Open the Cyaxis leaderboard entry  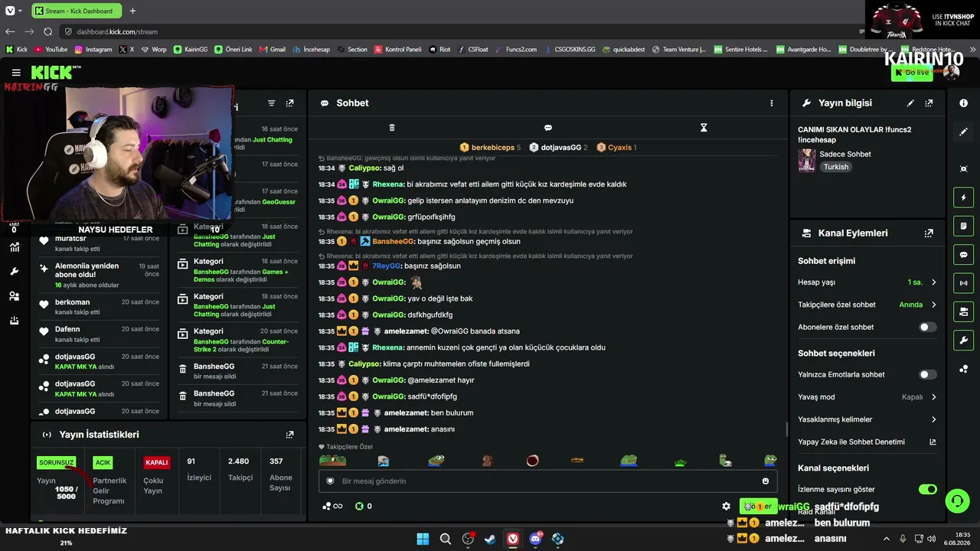[x=616, y=148]
